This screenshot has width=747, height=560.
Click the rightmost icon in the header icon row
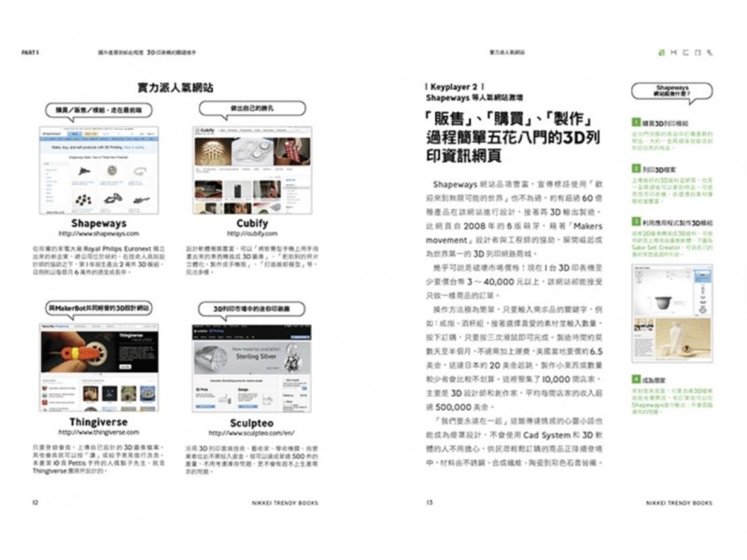(x=710, y=53)
